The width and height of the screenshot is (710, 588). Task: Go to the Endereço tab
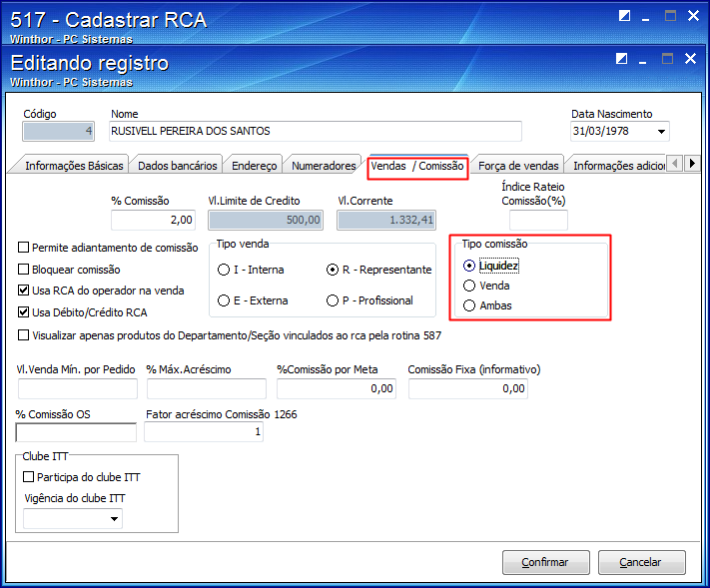pos(254,166)
